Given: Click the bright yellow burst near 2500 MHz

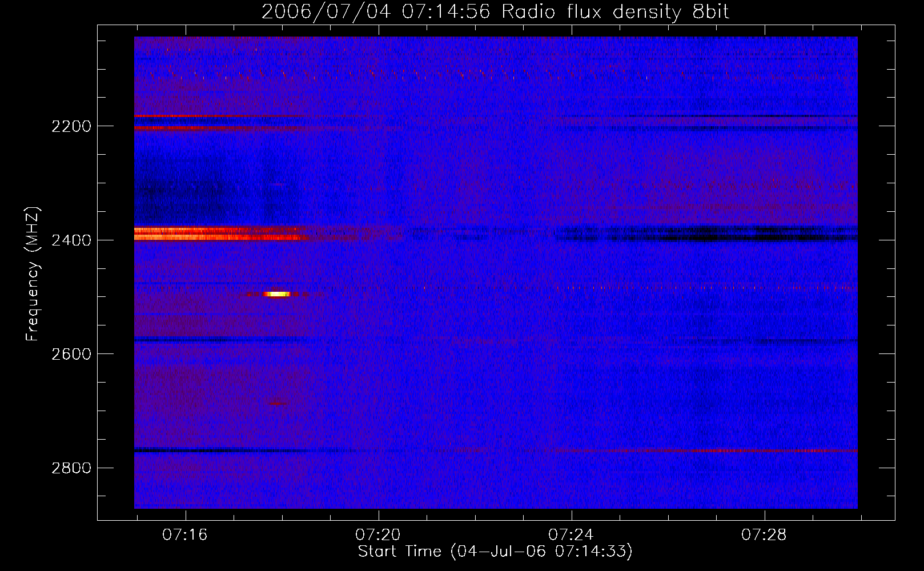Looking at the screenshot, I should point(277,294).
